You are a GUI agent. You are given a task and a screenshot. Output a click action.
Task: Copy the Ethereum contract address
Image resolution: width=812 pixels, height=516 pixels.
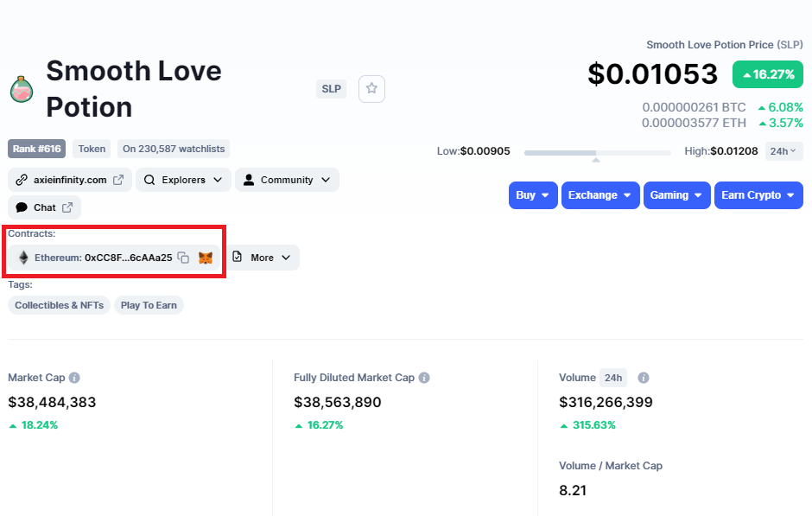[x=183, y=258]
